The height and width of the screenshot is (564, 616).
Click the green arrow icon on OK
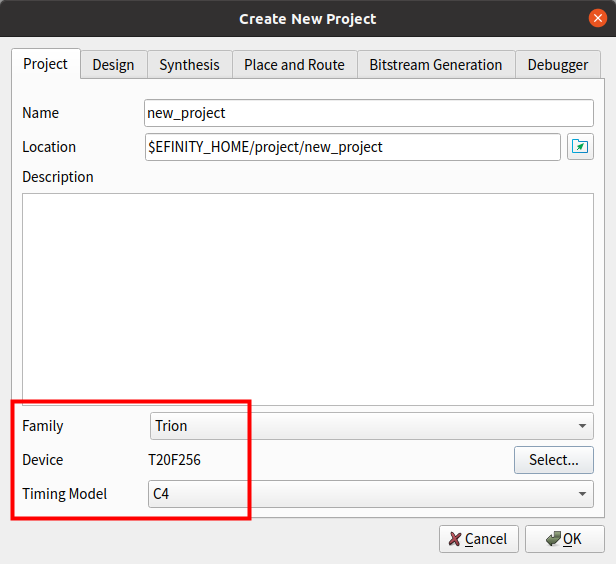point(553,538)
